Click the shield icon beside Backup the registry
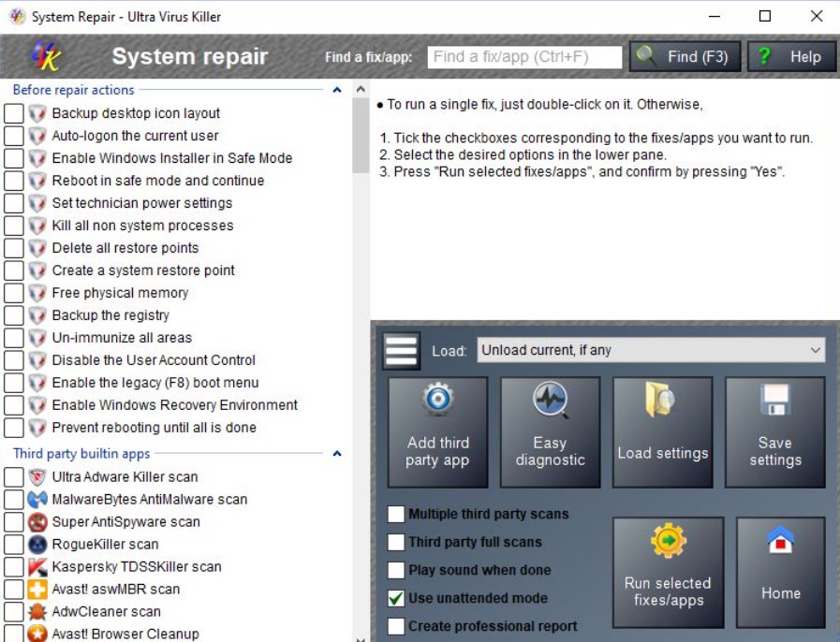Image resolution: width=840 pixels, height=642 pixels. point(37,316)
